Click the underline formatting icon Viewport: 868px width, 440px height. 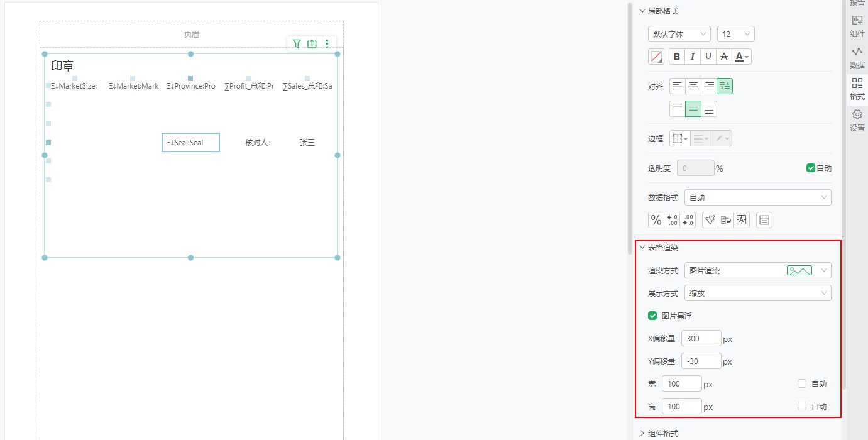(708, 57)
